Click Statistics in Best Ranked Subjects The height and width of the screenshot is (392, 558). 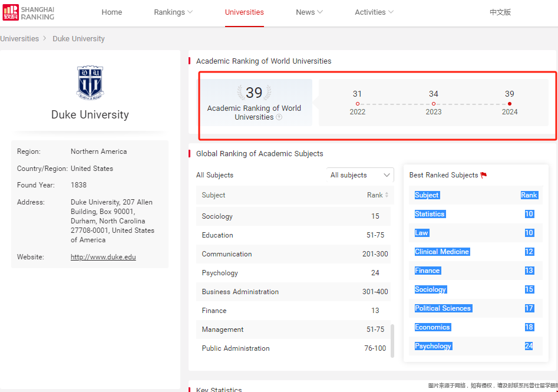pos(430,214)
